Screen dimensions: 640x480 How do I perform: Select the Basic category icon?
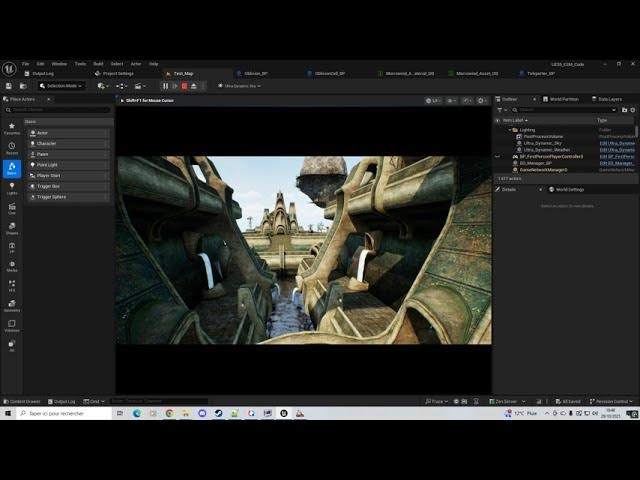click(x=12, y=168)
